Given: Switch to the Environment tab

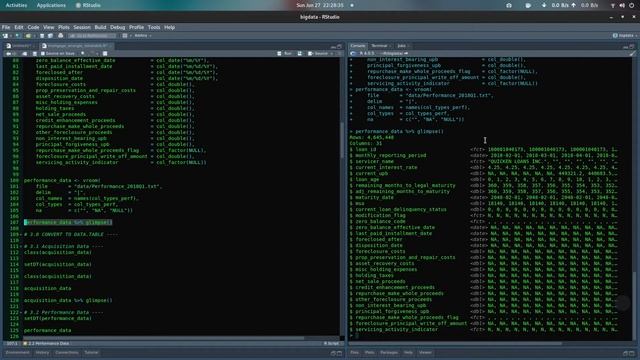Looking at the screenshot, I should [18, 353].
